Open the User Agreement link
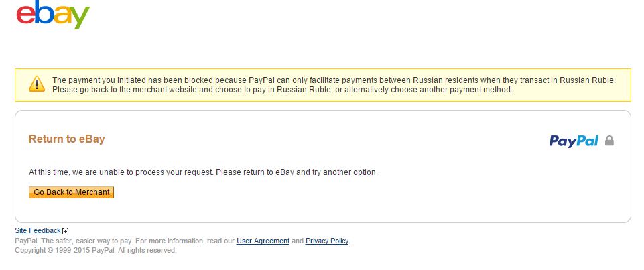This screenshot has width=644, height=270. 263,241
